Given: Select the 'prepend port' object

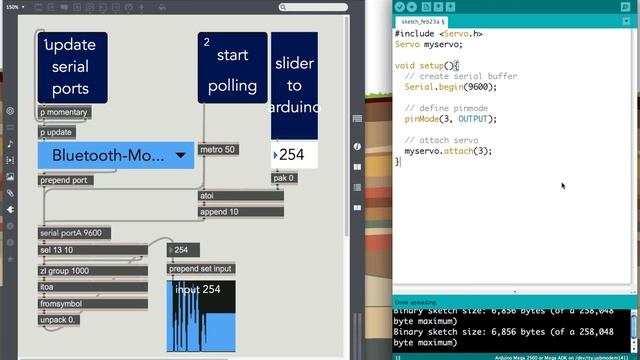Looking at the screenshot, I should click(x=66, y=180).
